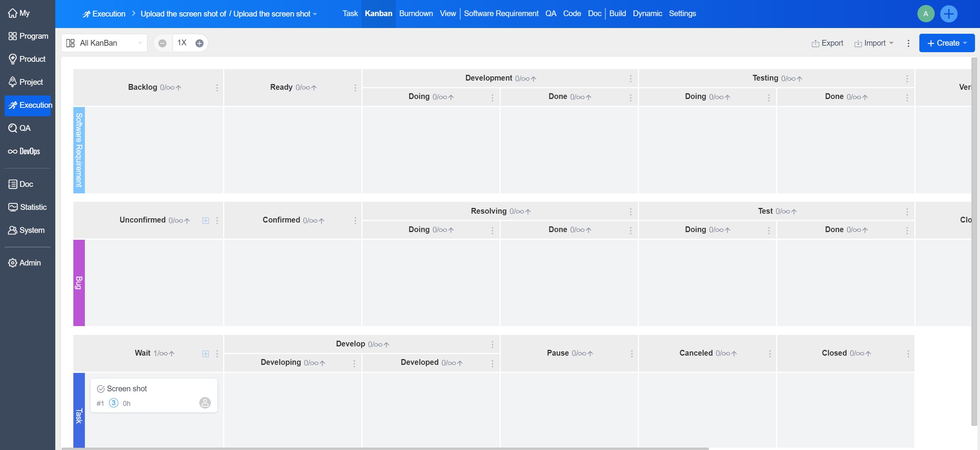Click the assignee avatar on Screen shot card

click(x=205, y=403)
